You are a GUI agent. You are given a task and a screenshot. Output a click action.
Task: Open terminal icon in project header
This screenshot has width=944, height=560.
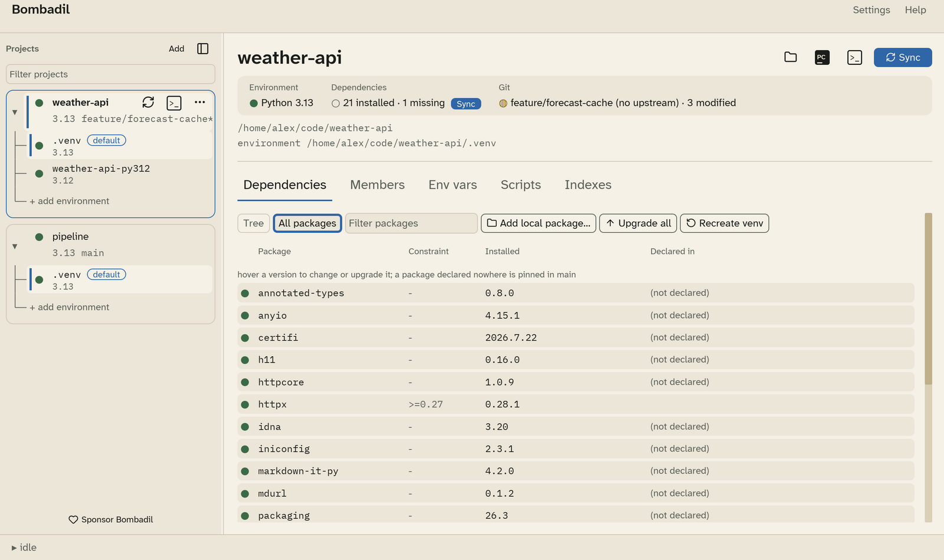coord(854,57)
